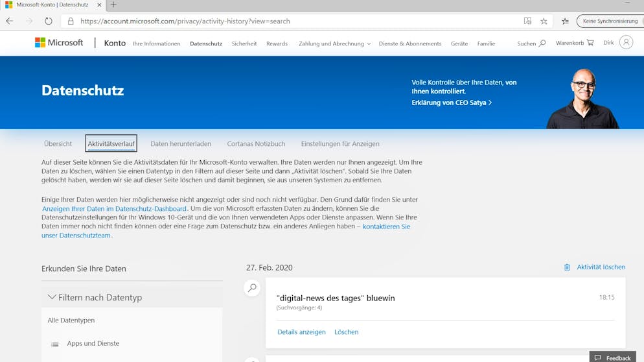Select the Aktivitätsverlauf tab
Image resolution: width=644 pixels, height=362 pixels.
tap(111, 143)
